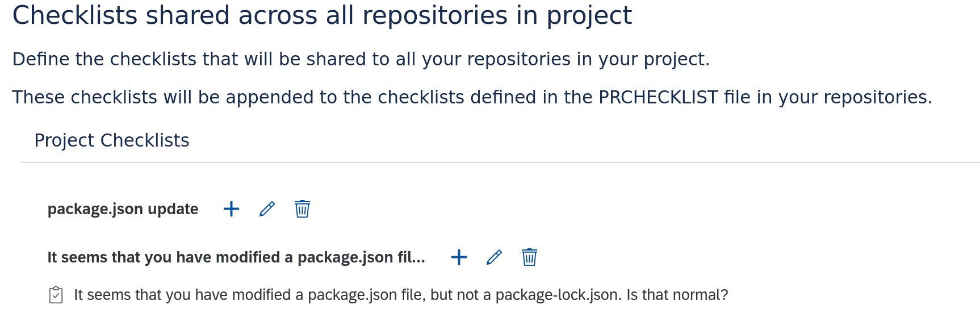Click the word PRCHECKLIST in the description
This screenshot has width=980, height=321.
pyautogui.click(x=658, y=97)
